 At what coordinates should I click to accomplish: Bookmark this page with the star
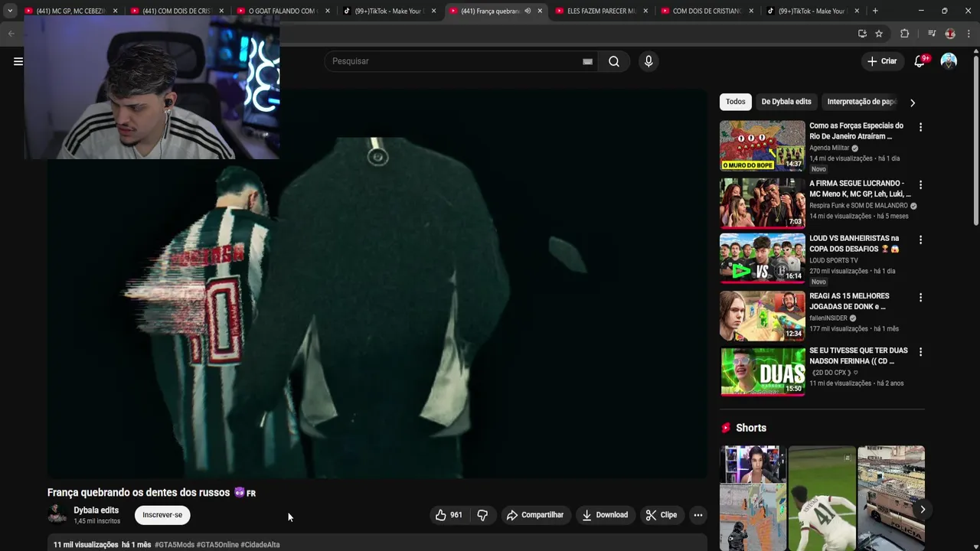click(879, 34)
